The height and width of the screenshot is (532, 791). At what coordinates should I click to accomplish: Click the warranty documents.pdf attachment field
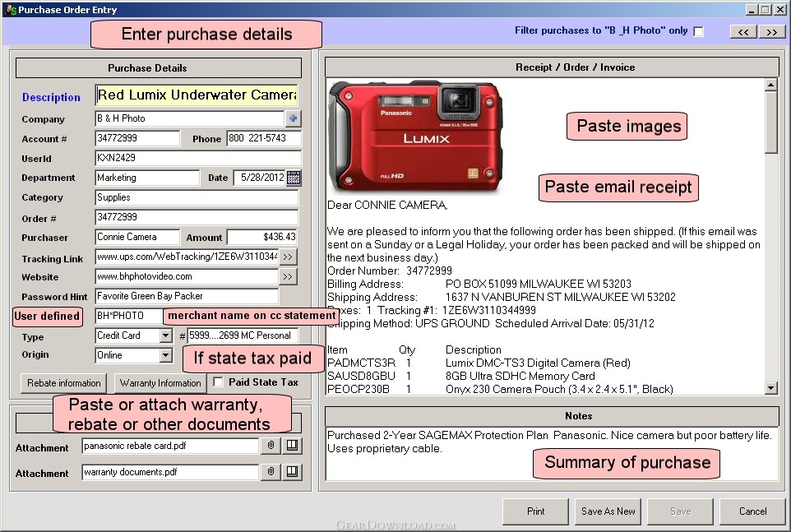170,472
